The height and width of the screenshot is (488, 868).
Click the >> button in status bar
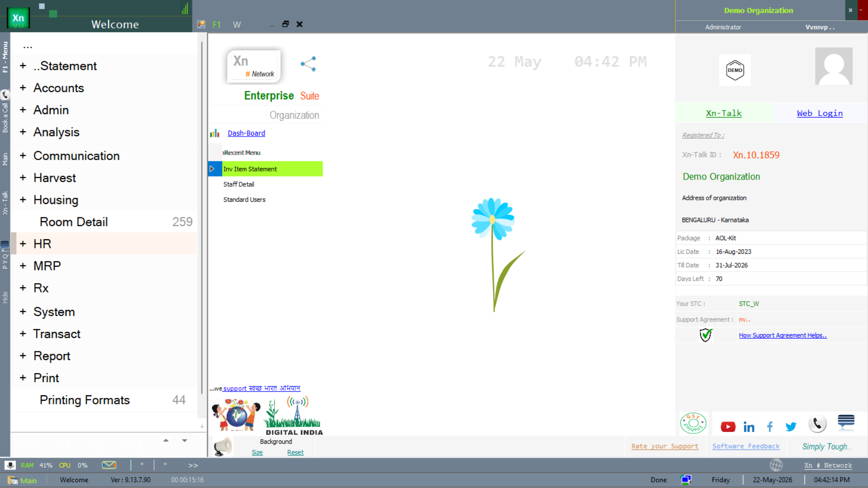click(x=193, y=465)
